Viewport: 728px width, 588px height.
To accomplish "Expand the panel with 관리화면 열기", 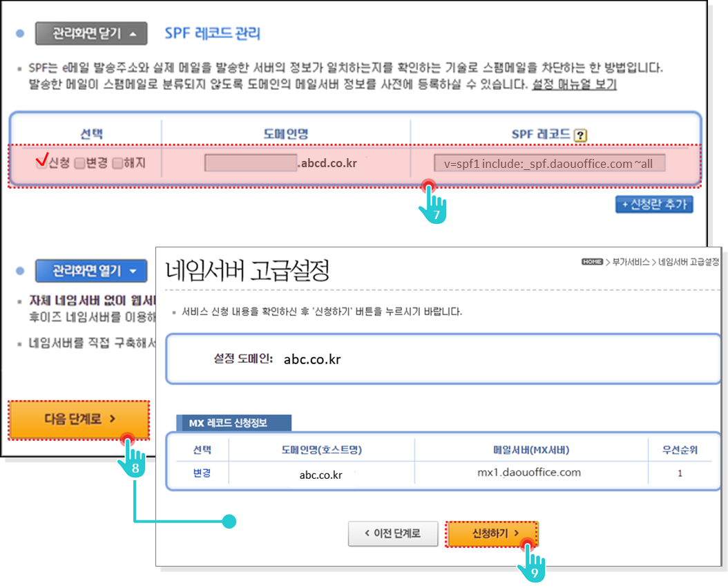I will (x=91, y=270).
